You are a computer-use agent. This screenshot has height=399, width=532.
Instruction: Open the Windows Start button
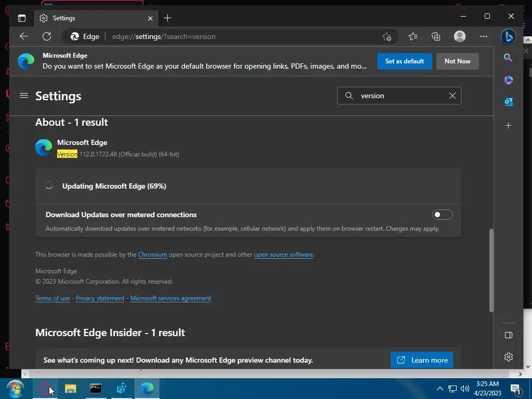(x=15, y=389)
